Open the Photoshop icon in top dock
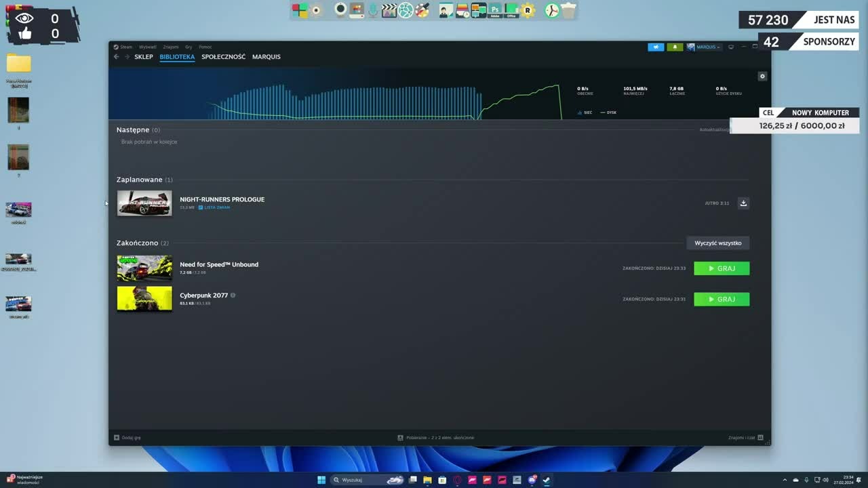This screenshot has width=868, height=488. tap(495, 10)
